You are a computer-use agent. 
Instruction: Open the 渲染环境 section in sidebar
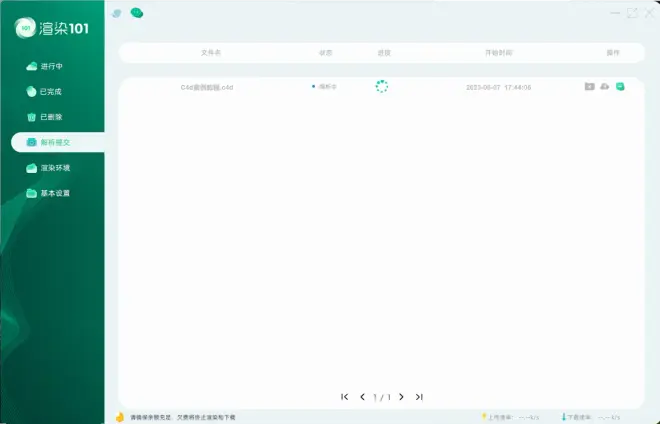tap(48, 168)
